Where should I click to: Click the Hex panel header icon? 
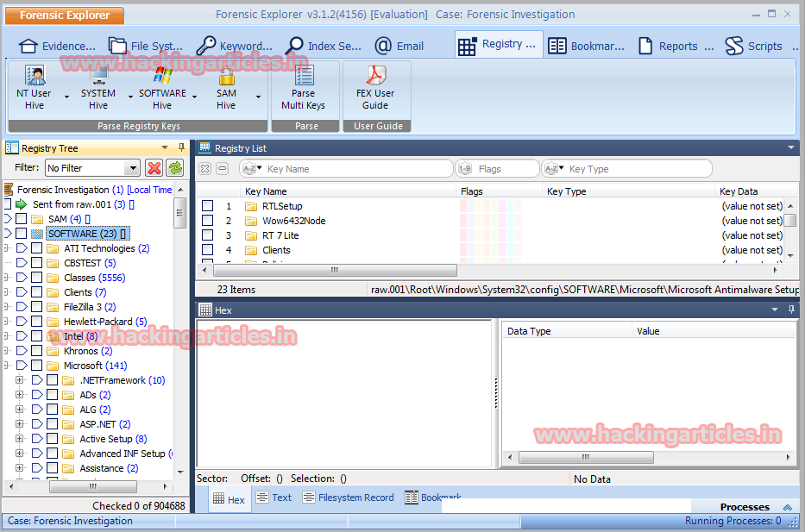[205, 310]
